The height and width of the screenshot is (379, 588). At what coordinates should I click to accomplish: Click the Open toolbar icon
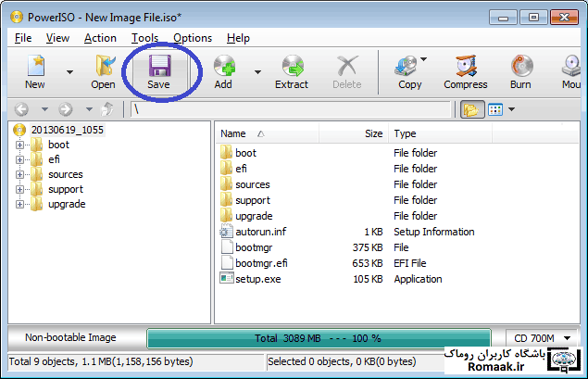click(x=105, y=66)
